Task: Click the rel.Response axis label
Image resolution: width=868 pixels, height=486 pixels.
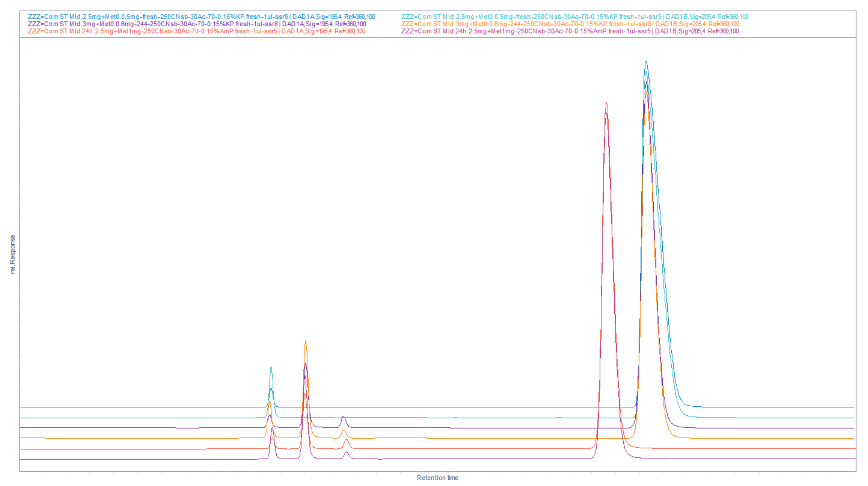Action: pyautogui.click(x=13, y=254)
